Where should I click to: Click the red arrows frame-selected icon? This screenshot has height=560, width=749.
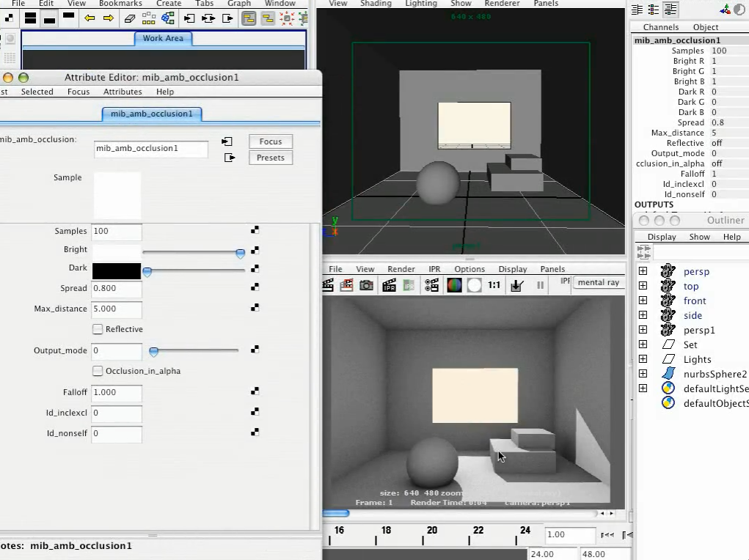coord(287,18)
